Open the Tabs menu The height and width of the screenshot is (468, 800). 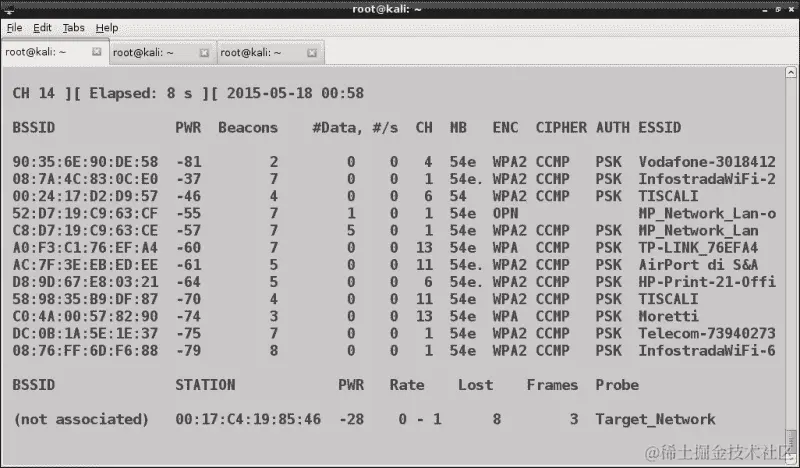tap(73, 28)
